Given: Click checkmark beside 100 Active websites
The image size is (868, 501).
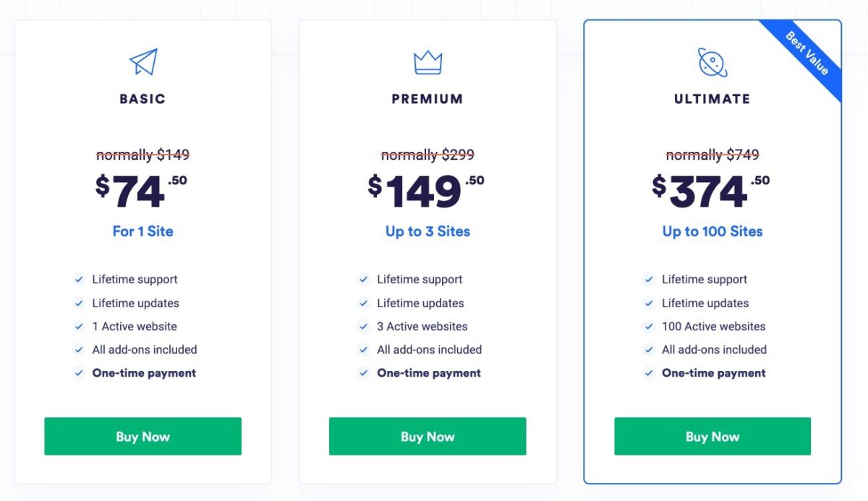Looking at the screenshot, I should [649, 326].
